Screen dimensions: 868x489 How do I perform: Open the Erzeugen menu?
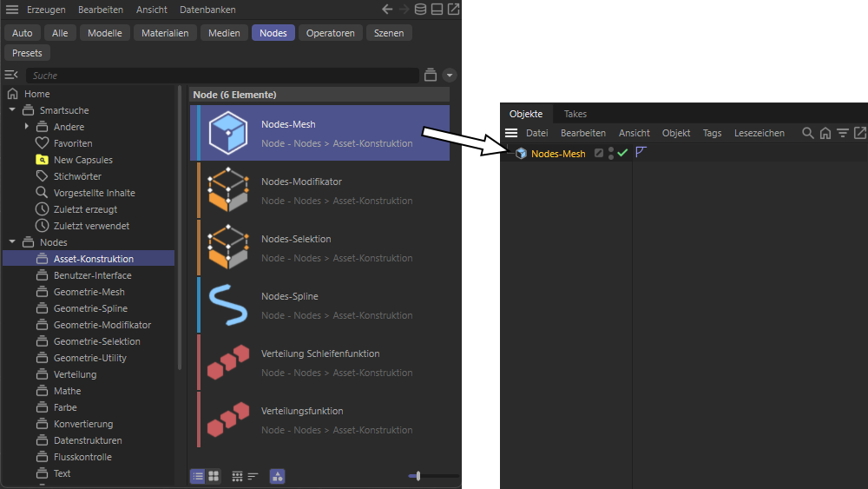(46, 10)
